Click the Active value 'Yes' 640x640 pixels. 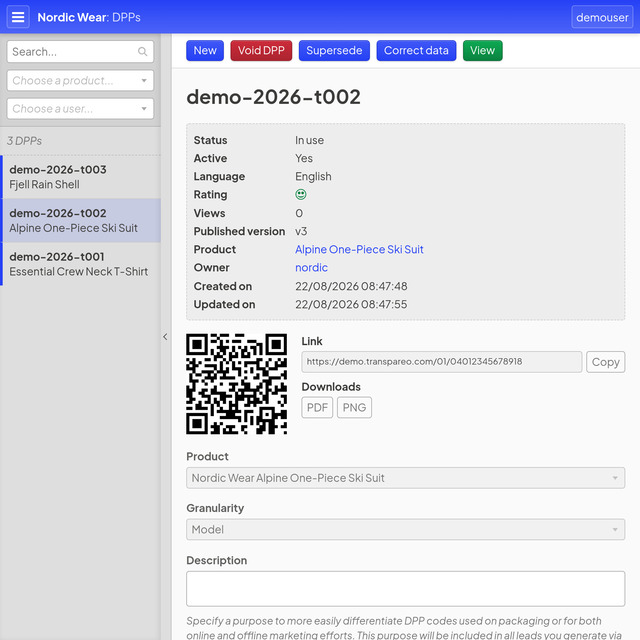point(304,158)
